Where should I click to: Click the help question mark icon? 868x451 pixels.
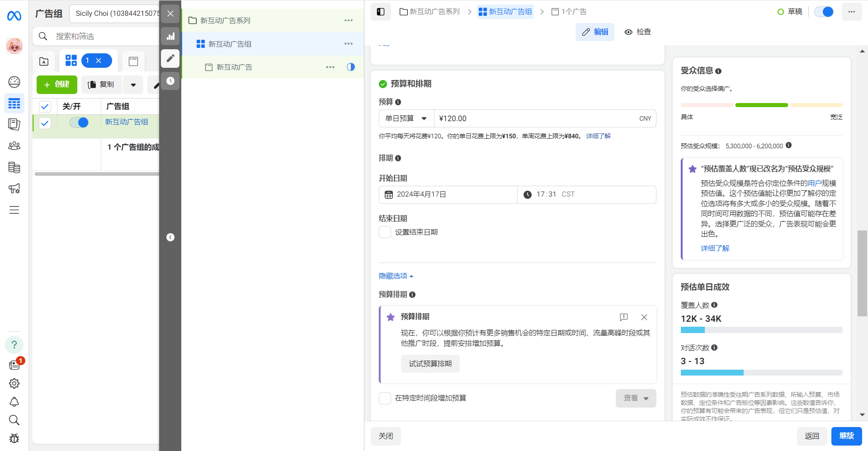[x=14, y=345]
